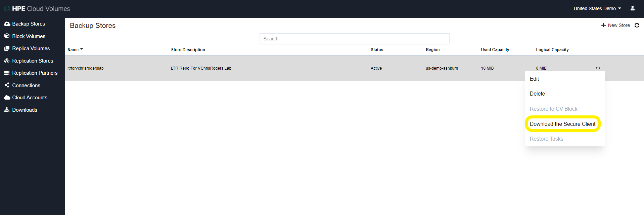Click the Block Volumes cube icon
This screenshot has width=644, height=215.
(x=7, y=36)
